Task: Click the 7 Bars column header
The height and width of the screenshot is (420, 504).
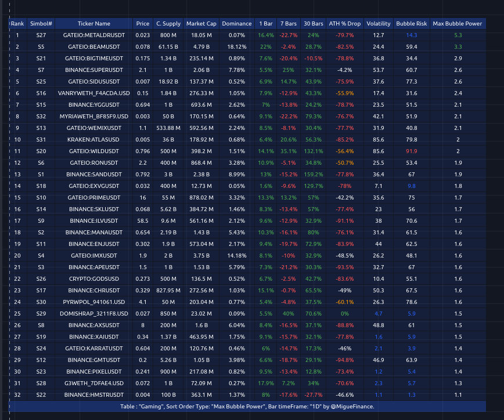Action: 289,23
